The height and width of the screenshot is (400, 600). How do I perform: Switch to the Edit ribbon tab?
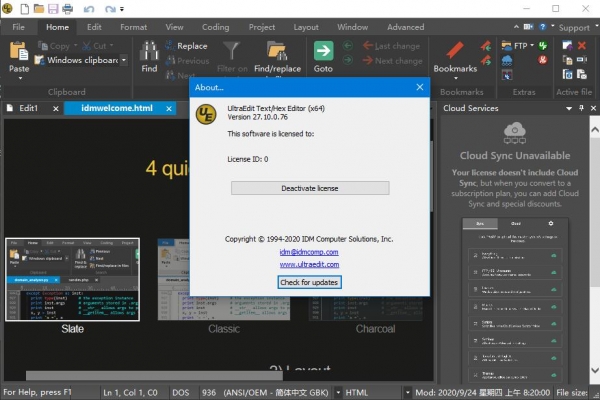(x=94, y=27)
